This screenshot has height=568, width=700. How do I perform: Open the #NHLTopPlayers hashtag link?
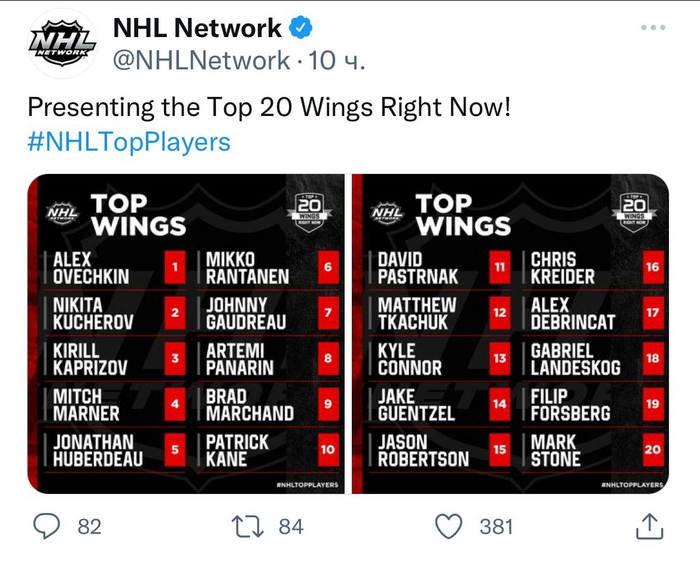point(129,142)
